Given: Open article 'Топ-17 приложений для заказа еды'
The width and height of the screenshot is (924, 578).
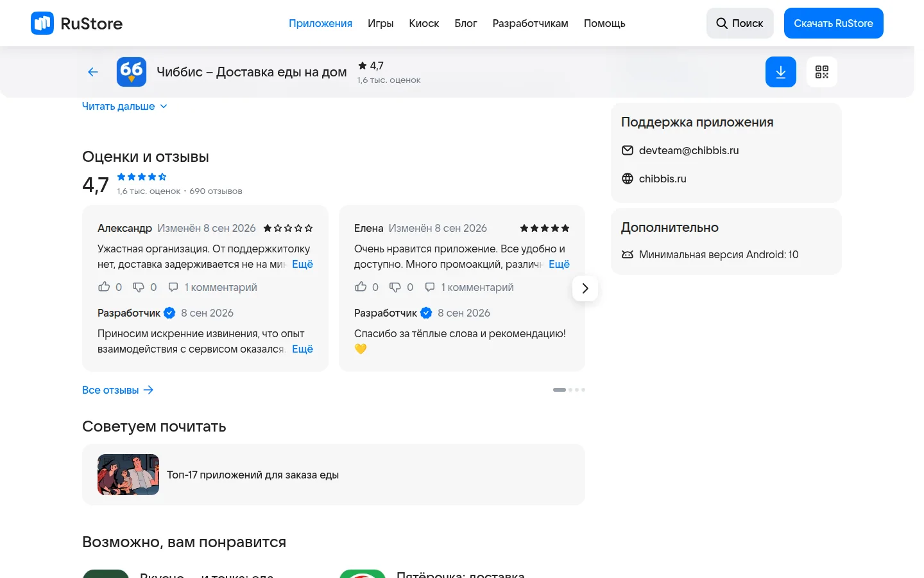Looking at the screenshot, I should pos(253,475).
